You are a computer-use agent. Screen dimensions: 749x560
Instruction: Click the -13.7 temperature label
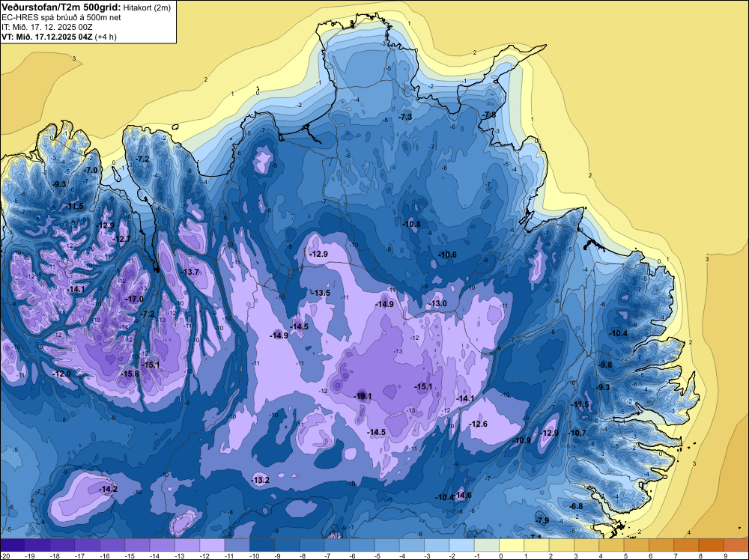[x=190, y=272]
